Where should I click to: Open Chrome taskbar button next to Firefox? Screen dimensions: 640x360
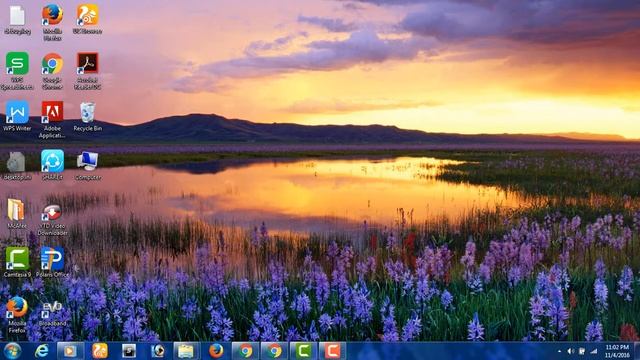(x=246, y=351)
